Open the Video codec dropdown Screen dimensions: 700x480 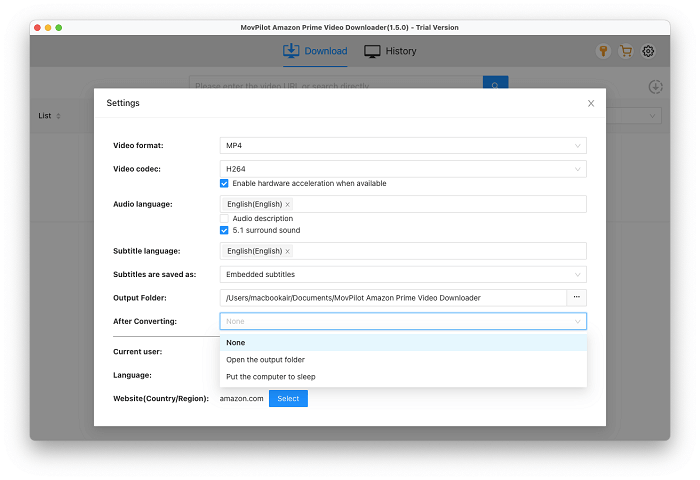(403, 169)
